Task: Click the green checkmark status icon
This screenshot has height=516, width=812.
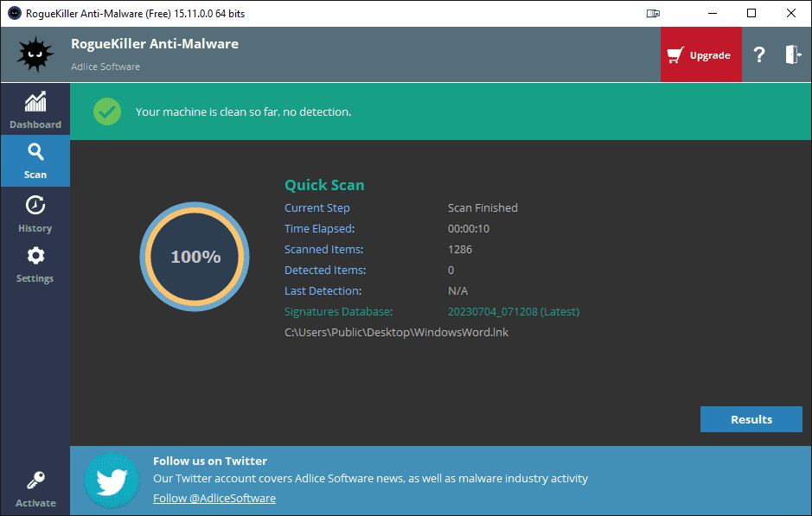Action: tap(107, 111)
